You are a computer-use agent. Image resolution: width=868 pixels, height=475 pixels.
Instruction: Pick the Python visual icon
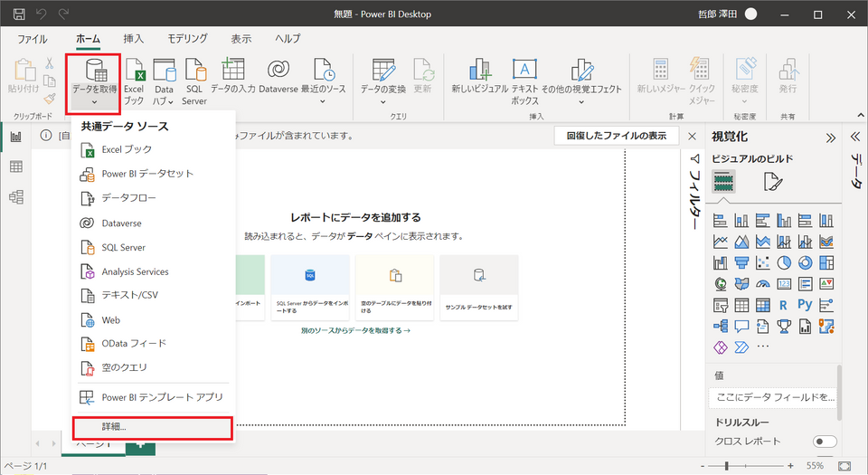[805, 305]
